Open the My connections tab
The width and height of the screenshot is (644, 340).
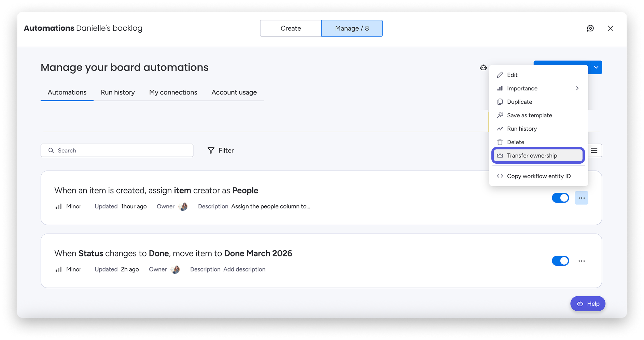point(173,92)
